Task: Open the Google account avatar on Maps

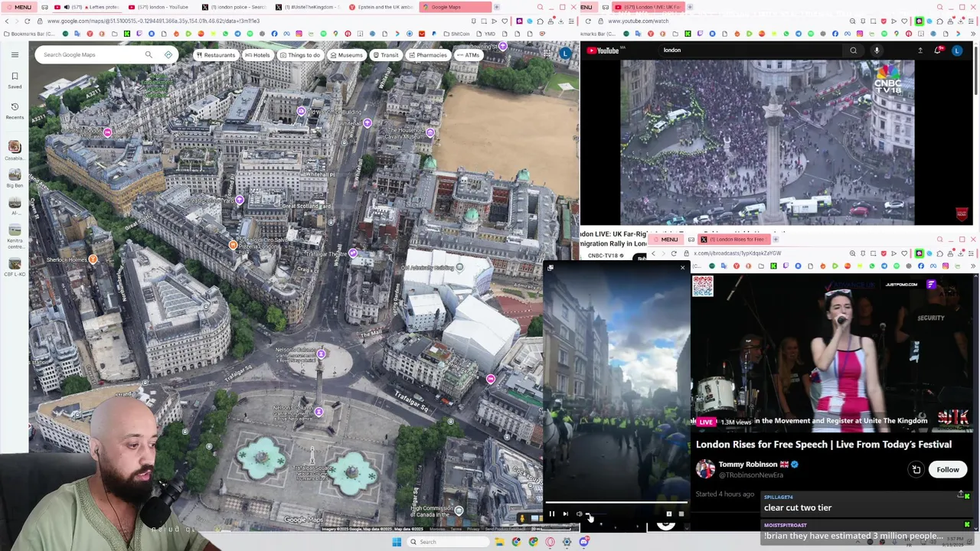Action: (565, 53)
